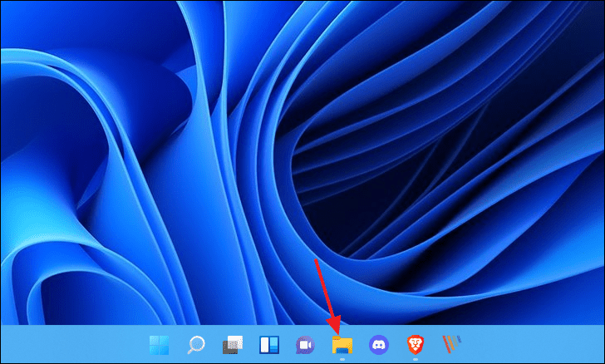
Task: Open the Windows Start menu
Action: tap(159, 345)
